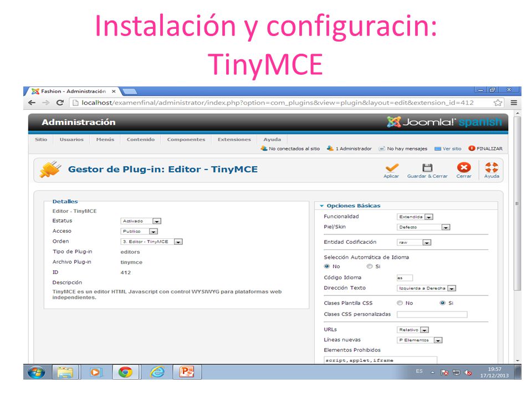The height and width of the screenshot is (399, 532).
Task: Open the Windows Start button
Action: pyautogui.click(x=37, y=372)
